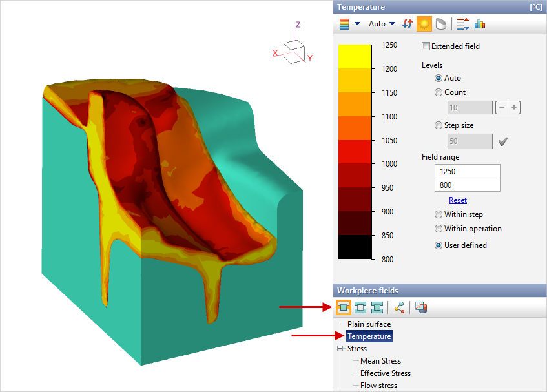Click the connected nodes icon
This screenshot has width=547, height=392.
pyautogui.click(x=399, y=307)
